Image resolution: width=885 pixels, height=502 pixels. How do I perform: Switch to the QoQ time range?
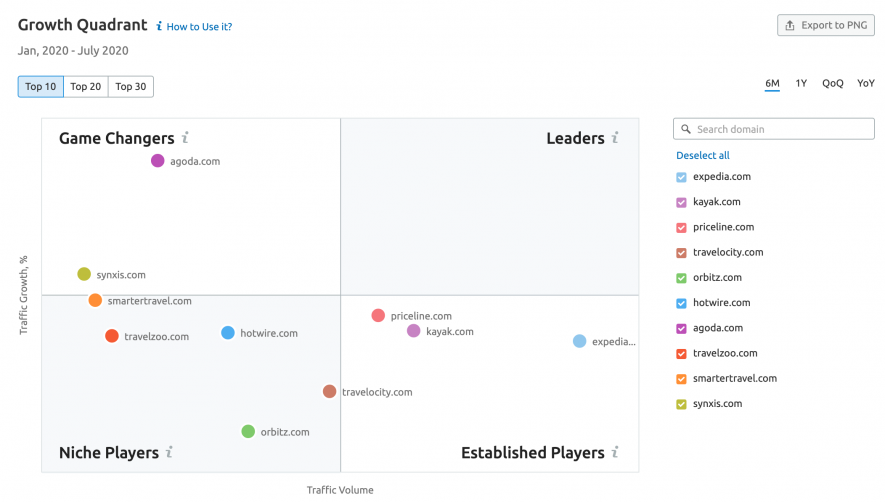tap(833, 84)
